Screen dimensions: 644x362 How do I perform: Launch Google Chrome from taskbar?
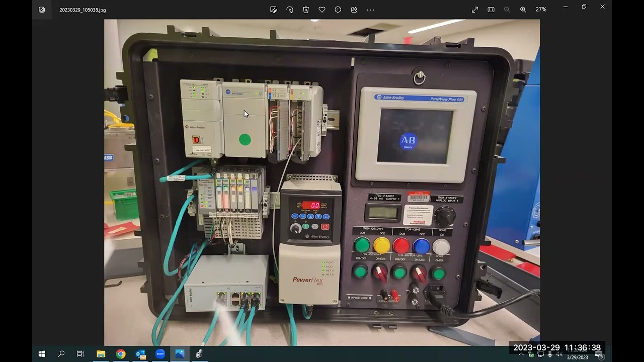pyautogui.click(x=121, y=354)
